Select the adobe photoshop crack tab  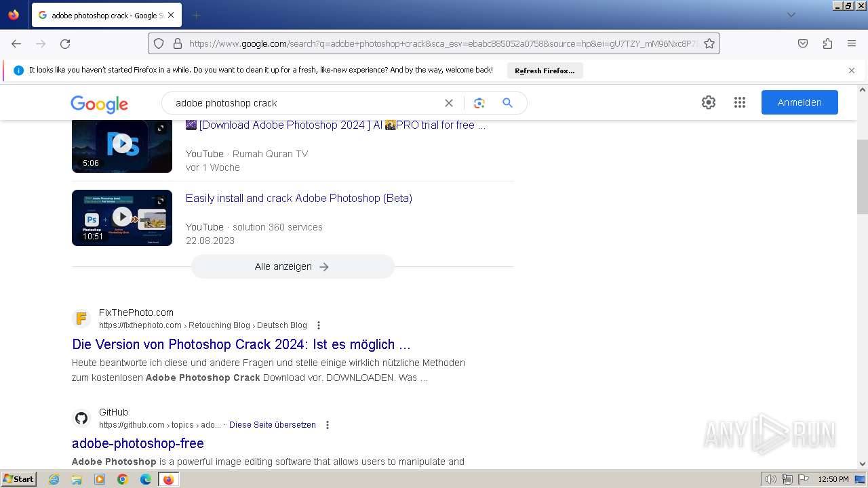tap(106, 15)
